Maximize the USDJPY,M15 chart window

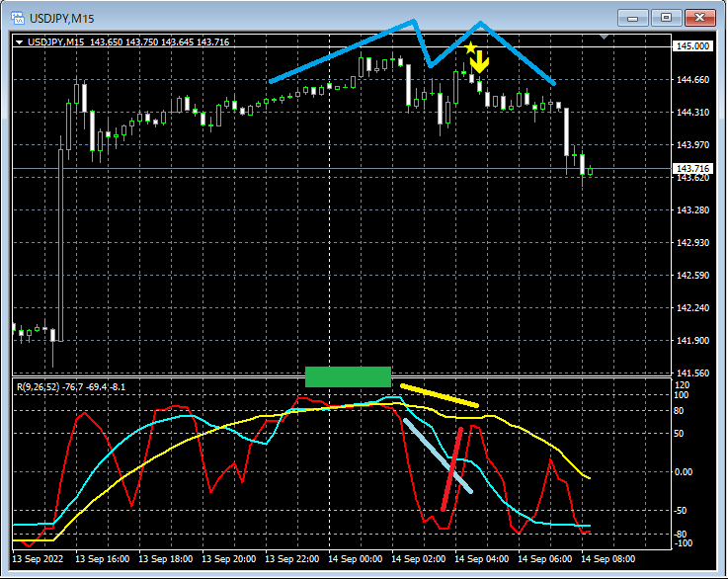point(666,18)
